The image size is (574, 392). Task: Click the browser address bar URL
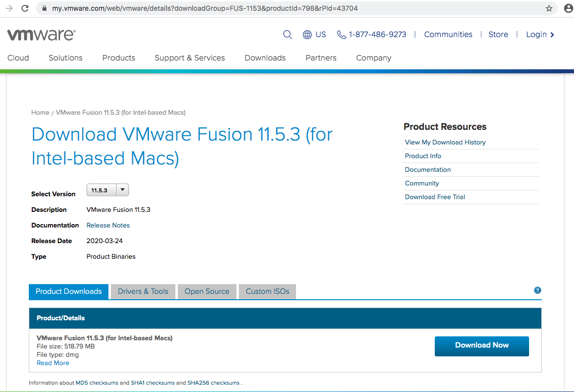click(205, 8)
